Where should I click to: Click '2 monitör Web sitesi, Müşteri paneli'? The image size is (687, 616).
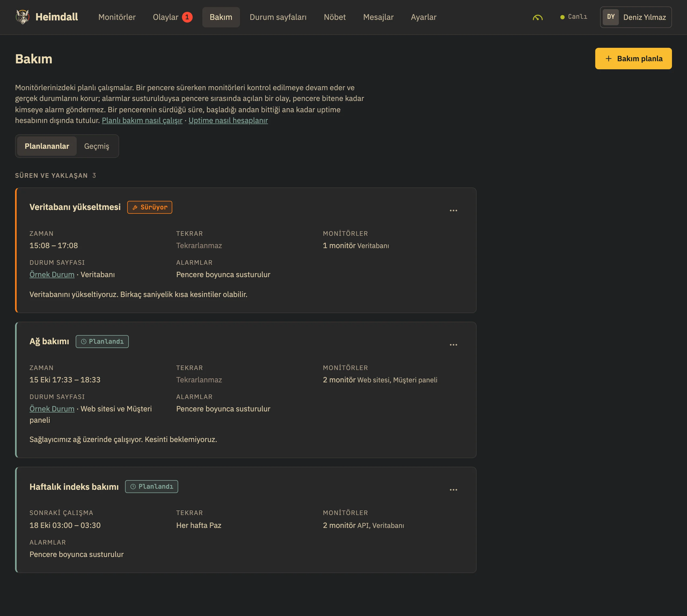pos(380,380)
